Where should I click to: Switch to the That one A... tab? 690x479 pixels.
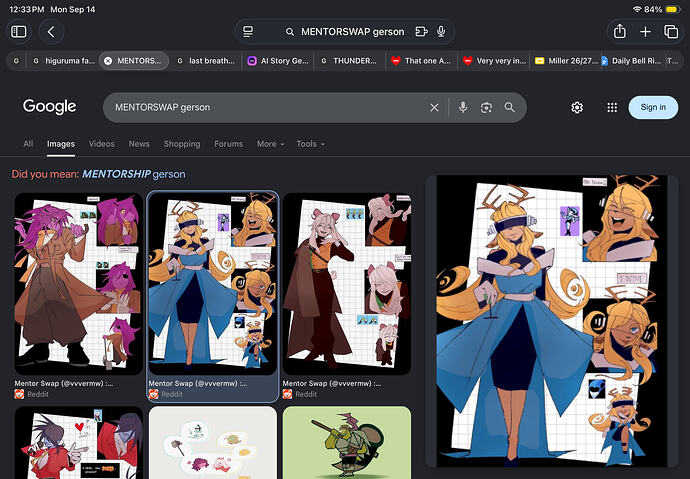point(421,61)
